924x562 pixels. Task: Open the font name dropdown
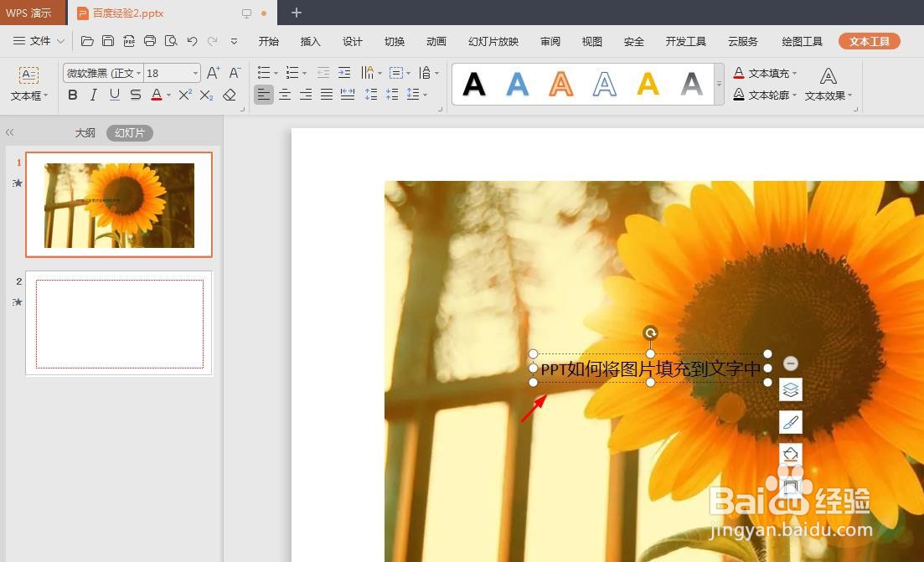pos(139,73)
